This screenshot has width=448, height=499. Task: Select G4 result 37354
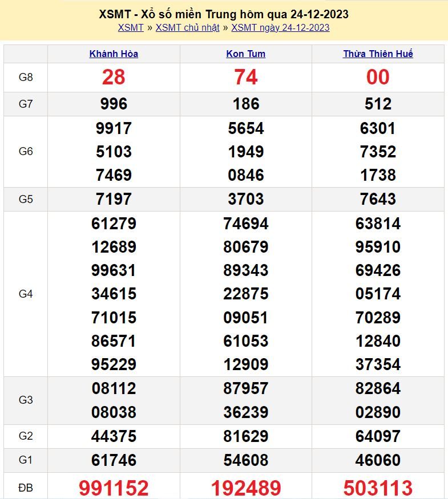coord(378,365)
